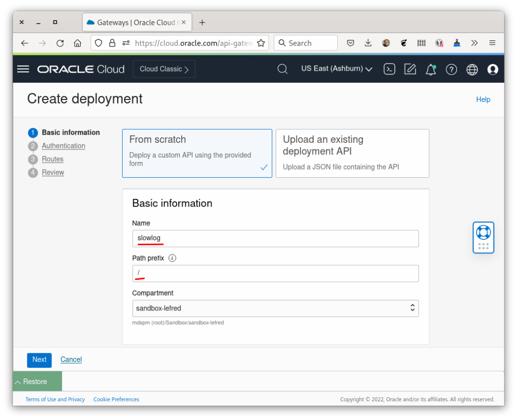Open the notifications bell
The width and height of the screenshot is (517, 420).
click(431, 69)
